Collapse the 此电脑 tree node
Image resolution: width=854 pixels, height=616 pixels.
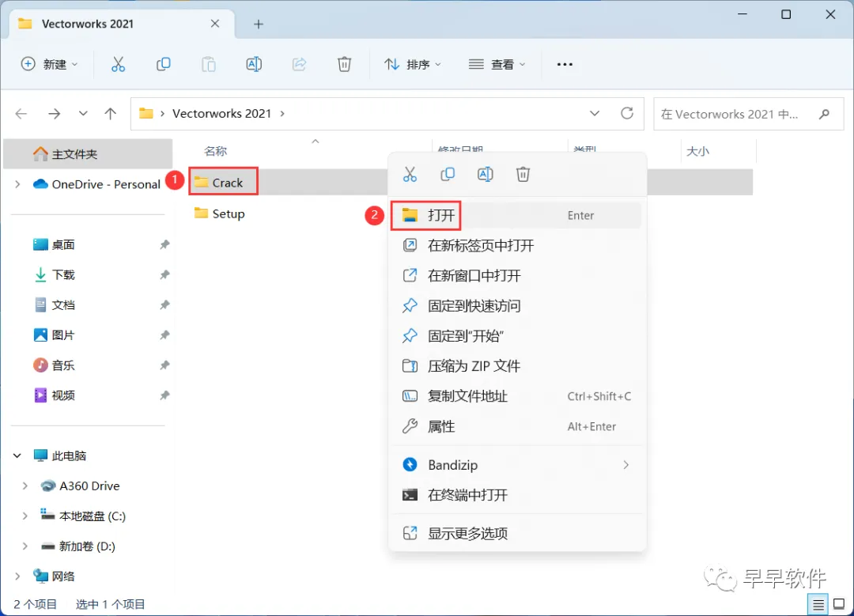point(17,455)
